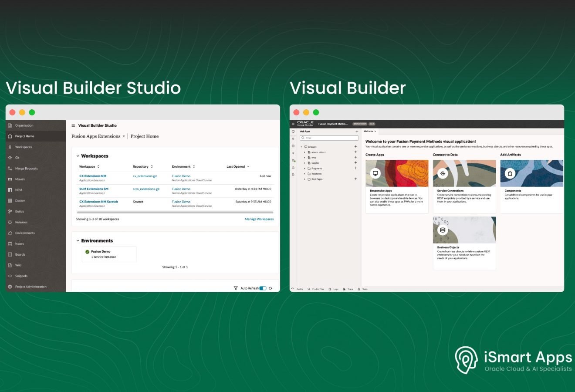The height and width of the screenshot is (392, 575).
Task: Toggle the Auto Refresh switch
Action: [x=263, y=288]
